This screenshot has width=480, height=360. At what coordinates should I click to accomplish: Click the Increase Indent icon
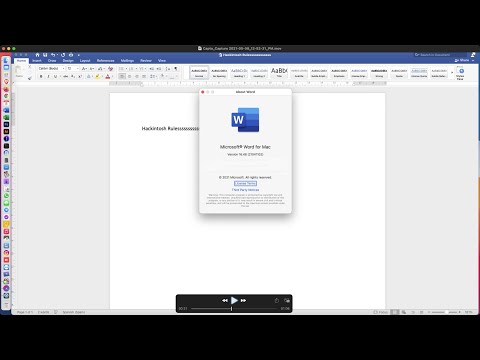(159, 69)
